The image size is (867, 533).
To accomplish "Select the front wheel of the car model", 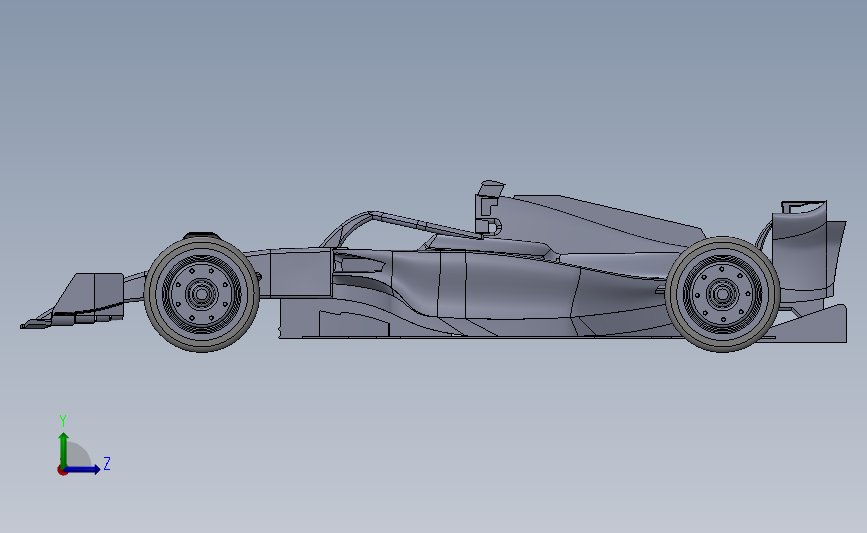I will [202, 294].
